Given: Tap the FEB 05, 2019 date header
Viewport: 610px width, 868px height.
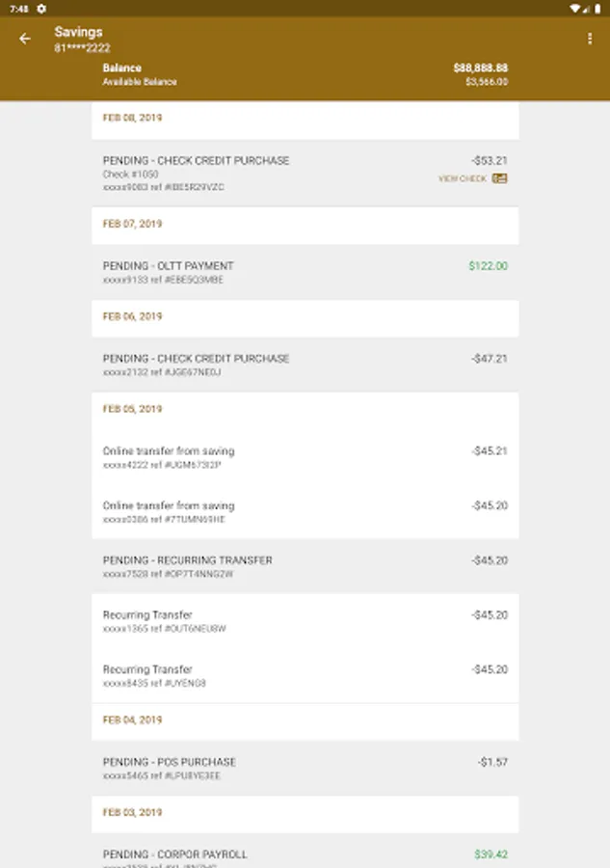Looking at the screenshot, I should click(x=133, y=409).
